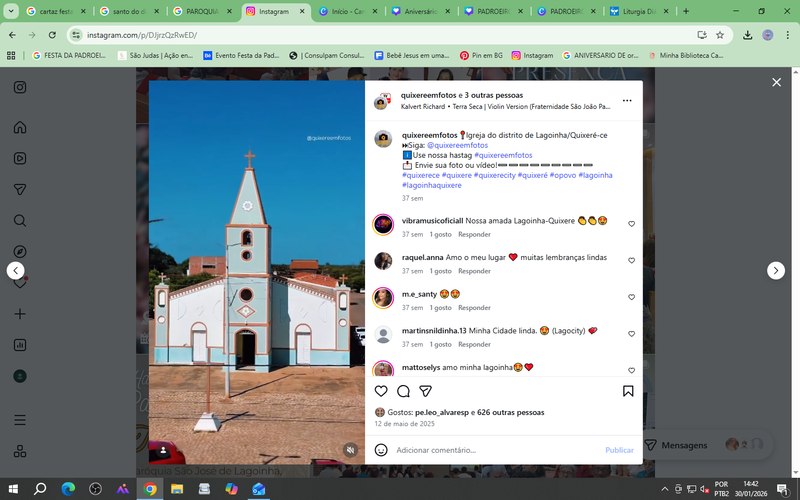Go to next post arrow

776,270
